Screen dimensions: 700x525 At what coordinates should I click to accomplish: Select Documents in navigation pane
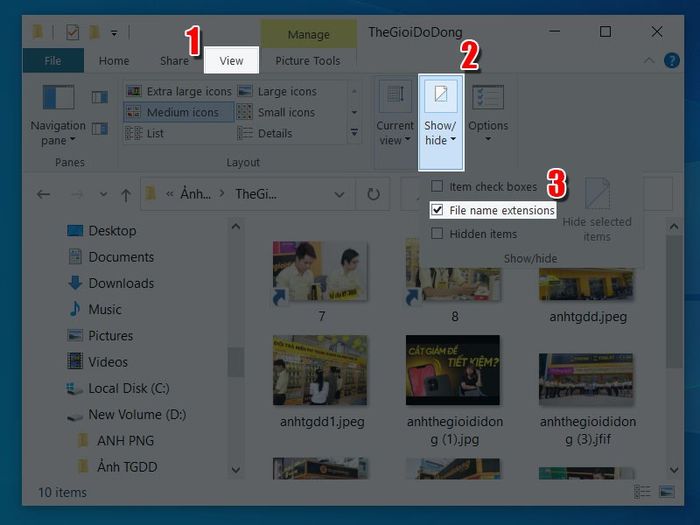click(x=111, y=257)
